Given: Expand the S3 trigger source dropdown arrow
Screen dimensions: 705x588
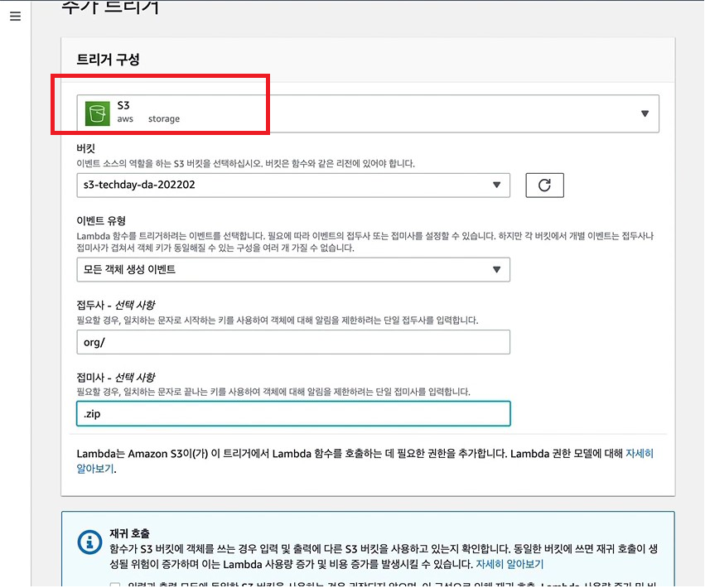Looking at the screenshot, I should [x=645, y=113].
